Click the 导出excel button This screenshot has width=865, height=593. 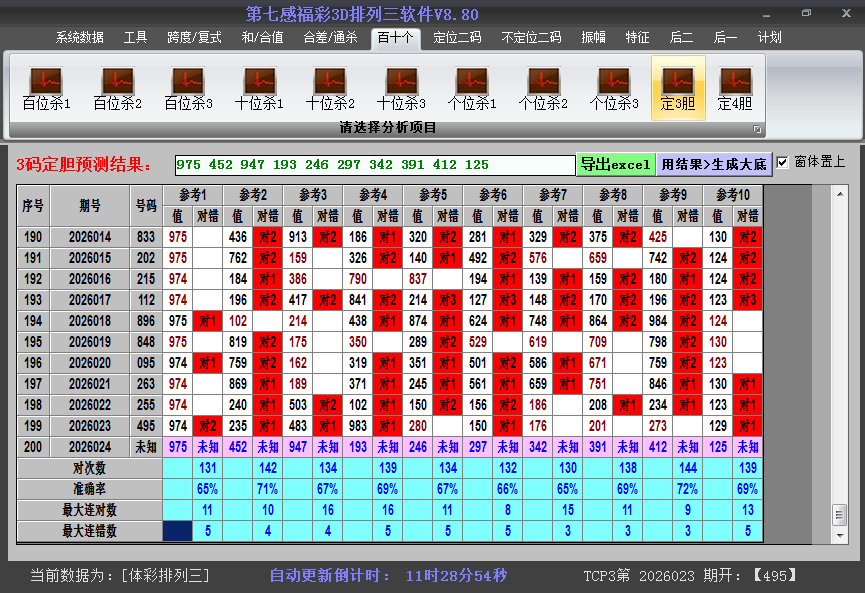(x=615, y=164)
